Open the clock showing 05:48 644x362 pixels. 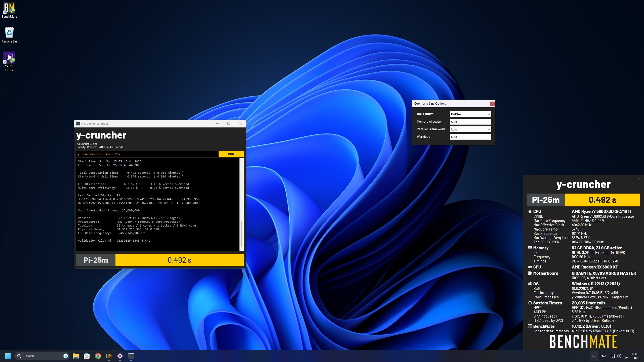(x=632, y=356)
